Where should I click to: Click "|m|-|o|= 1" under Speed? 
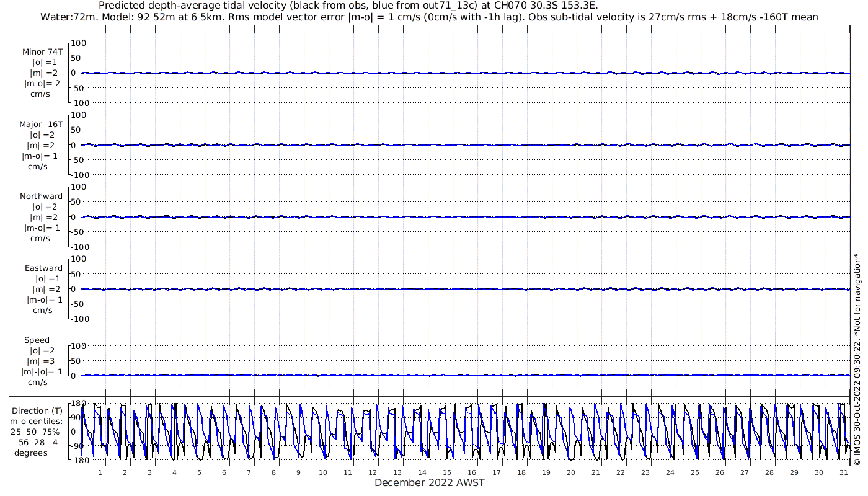click(x=42, y=372)
